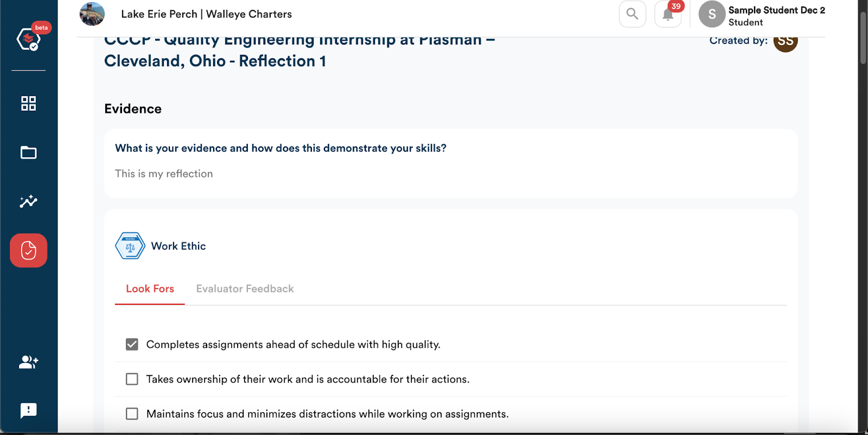Click the search magnifier button
This screenshot has width=868, height=435.
pyautogui.click(x=633, y=14)
